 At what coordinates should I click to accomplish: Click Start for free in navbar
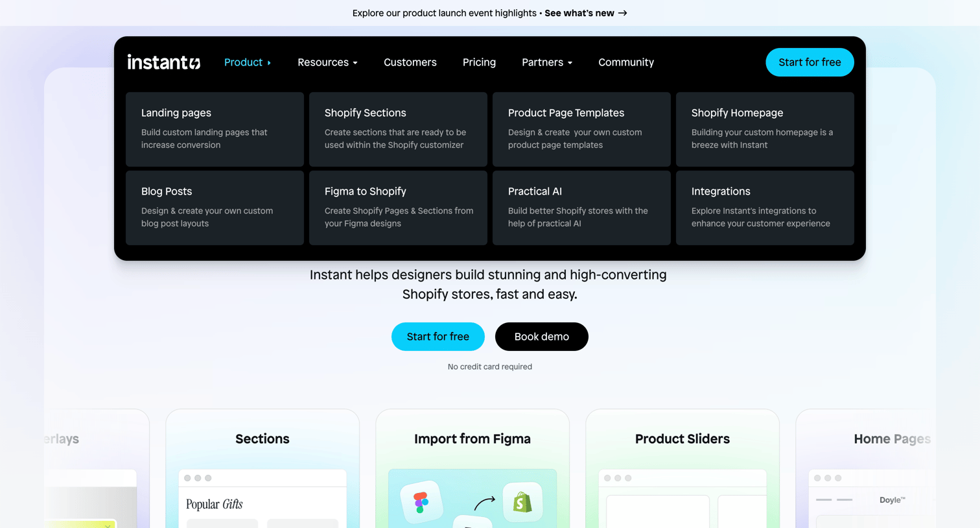tap(810, 62)
